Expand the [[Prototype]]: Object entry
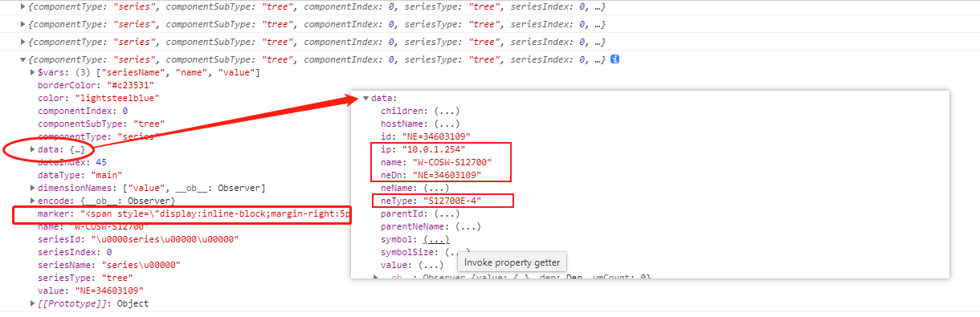980x317 pixels. point(33,303)
